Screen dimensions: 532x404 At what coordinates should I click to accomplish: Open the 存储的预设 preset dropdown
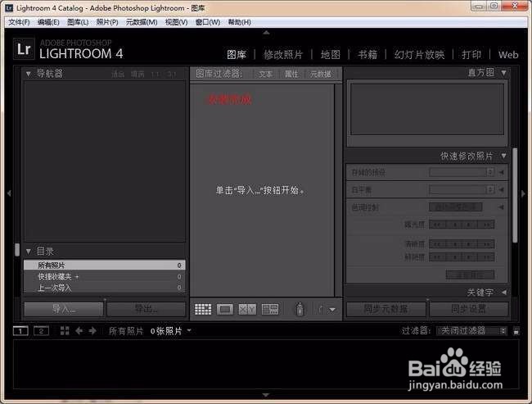coord(462,172)
